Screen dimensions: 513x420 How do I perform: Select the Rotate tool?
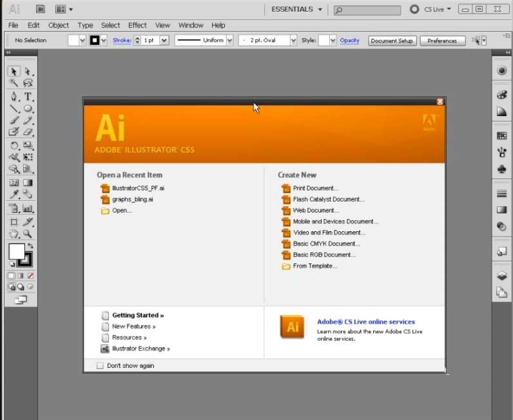pyautogui.click(x=14, y=145)
